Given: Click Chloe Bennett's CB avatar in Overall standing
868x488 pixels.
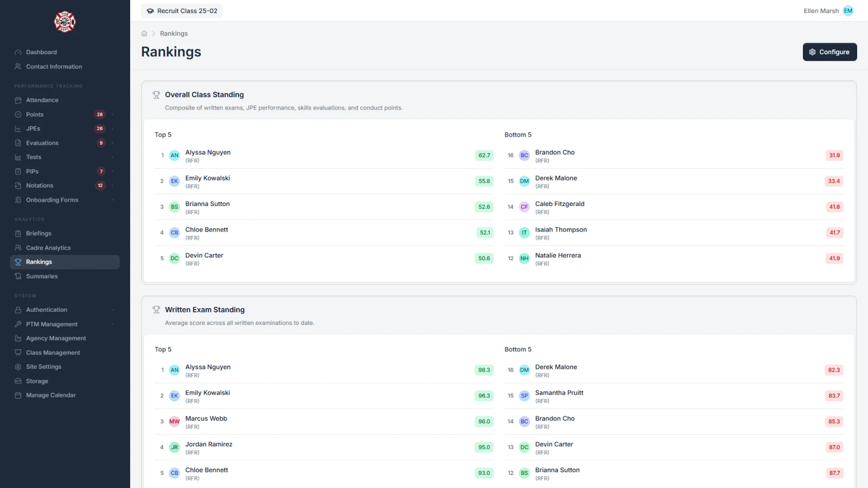Looking at the screenshot, I should pos(175,233).
